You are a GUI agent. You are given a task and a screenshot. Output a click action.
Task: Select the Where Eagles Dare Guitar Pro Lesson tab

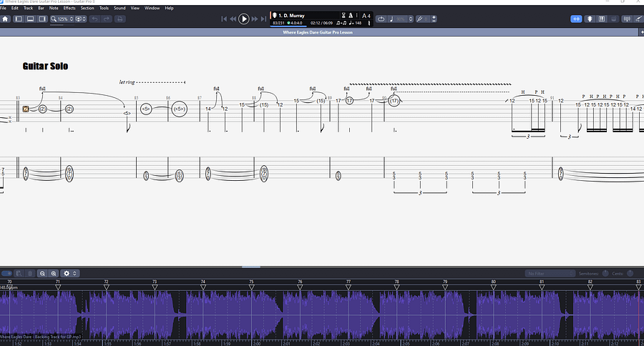318,32
